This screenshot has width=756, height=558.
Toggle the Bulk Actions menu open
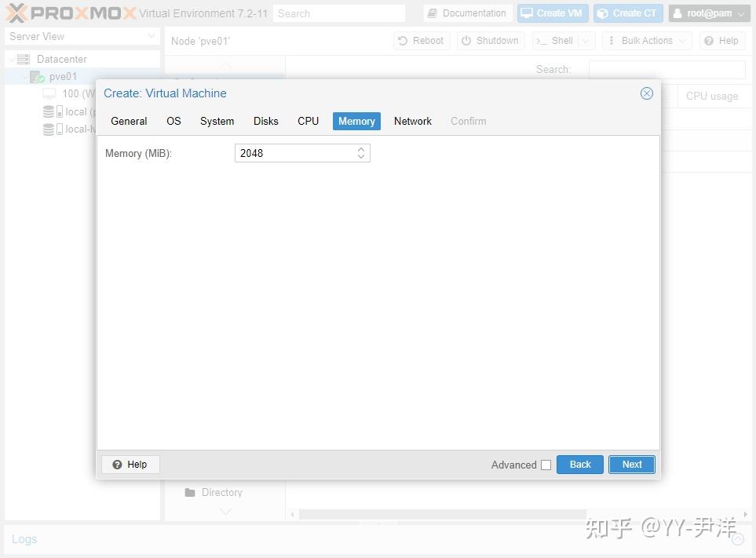pyautogui.click(x=646, y=40)
